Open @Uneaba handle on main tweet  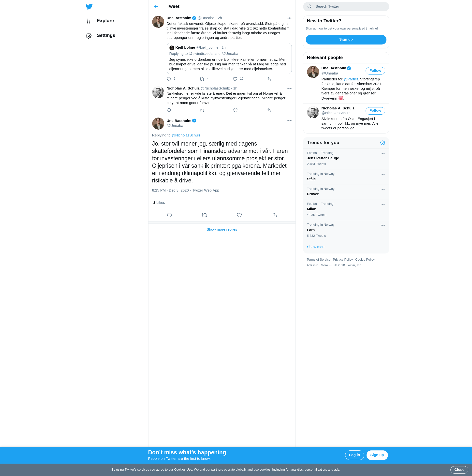click(x=175, y=126)
